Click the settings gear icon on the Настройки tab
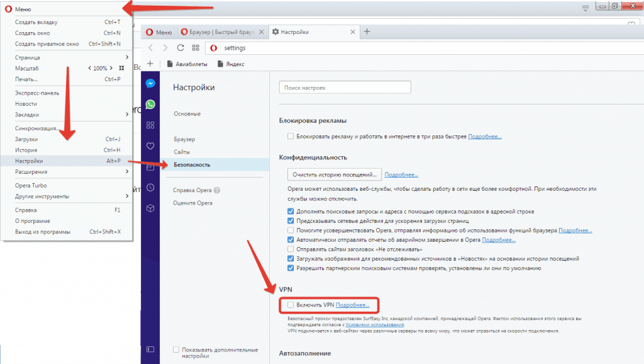 click(275, 31)
